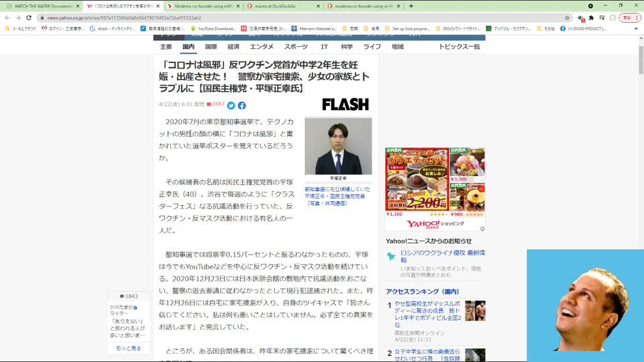Image resolution: width=644 pixels, height=362 pixels.
Task: Expand the bookmarks overflow chevron
Action: tap(636, 29)
